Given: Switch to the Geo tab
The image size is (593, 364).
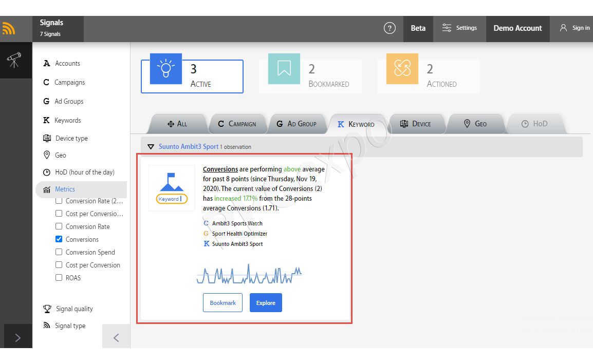Looking at the screenshot, I should pos(475,124).
